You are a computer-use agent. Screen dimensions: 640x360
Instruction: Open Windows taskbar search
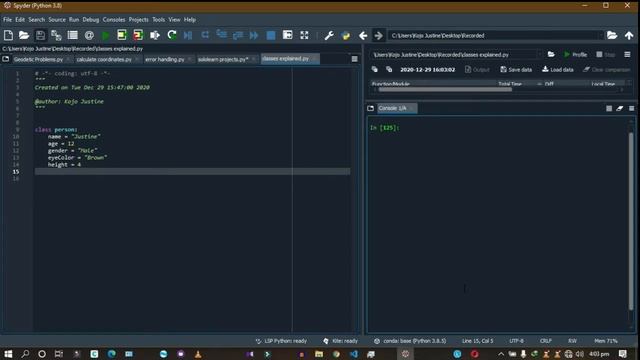point(25,354)
